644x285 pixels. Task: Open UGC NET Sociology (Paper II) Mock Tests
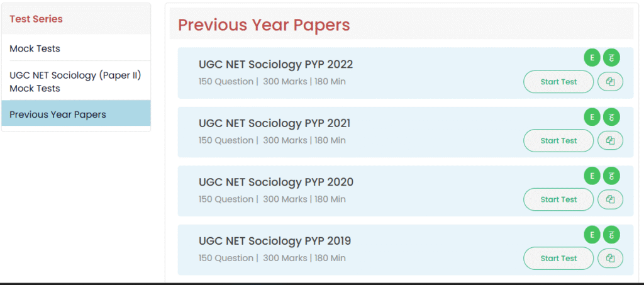pos(75,82)
